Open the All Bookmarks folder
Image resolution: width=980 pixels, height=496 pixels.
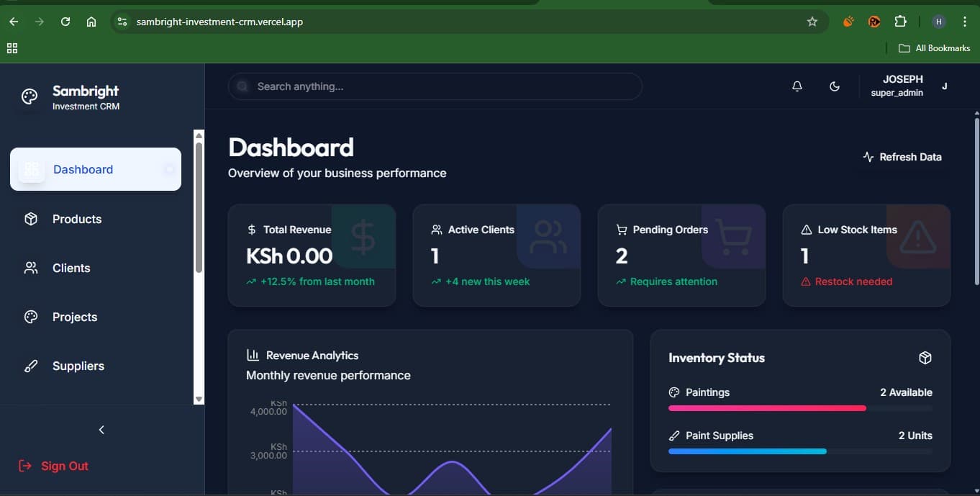[x=933, y=48]
